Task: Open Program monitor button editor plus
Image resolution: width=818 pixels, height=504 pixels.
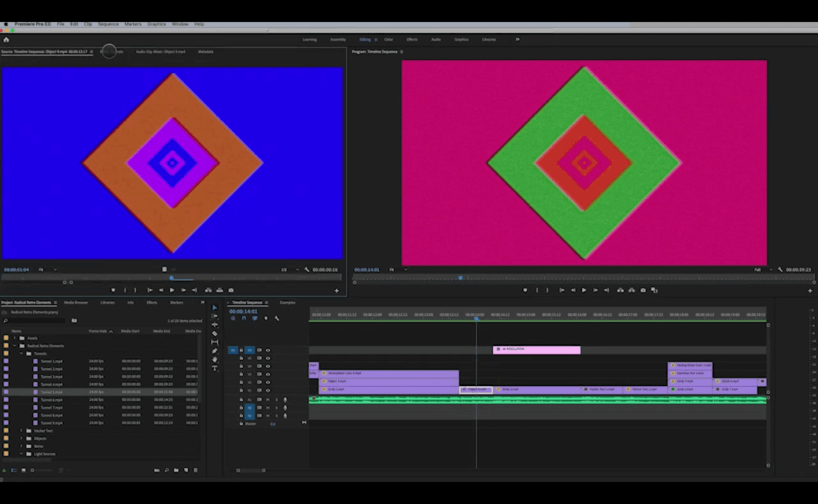Action: (x=809, y=291)
